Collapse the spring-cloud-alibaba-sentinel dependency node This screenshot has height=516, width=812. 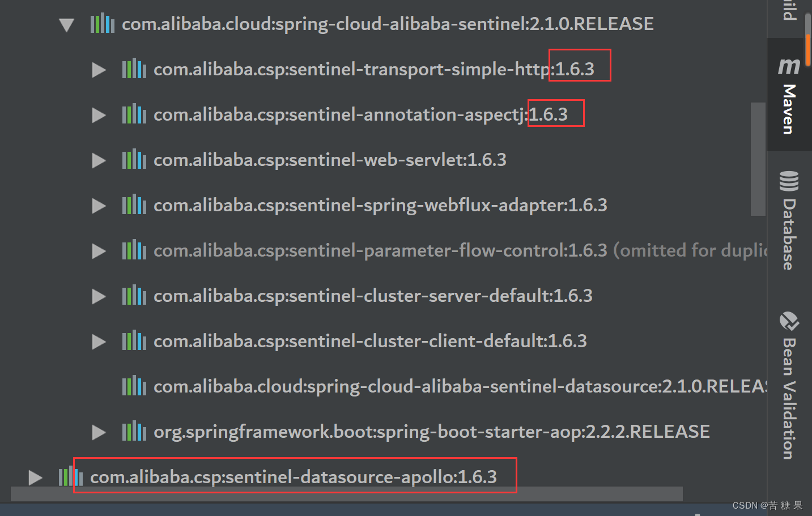[x=66, y=24]
